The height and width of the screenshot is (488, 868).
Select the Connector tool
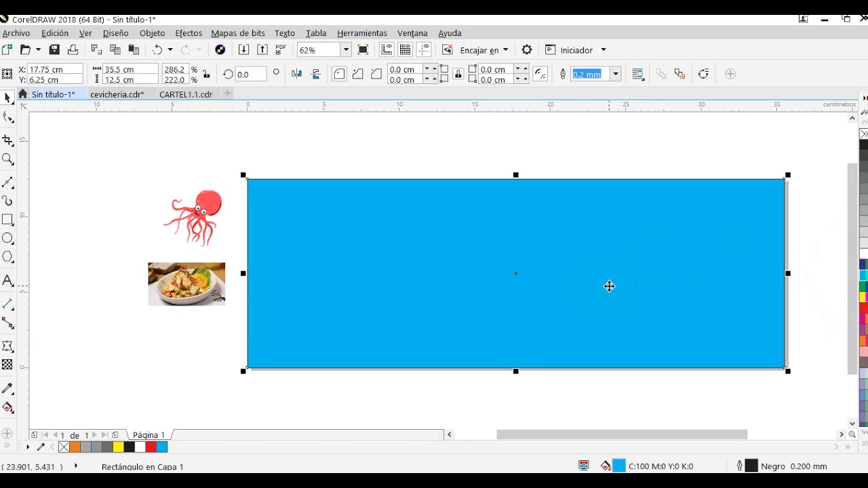(x=7, y=323)
